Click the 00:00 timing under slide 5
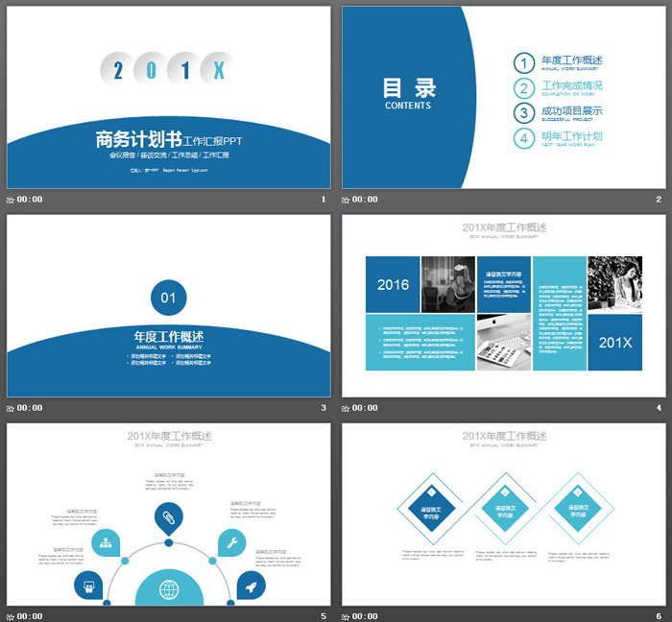The width and height of the screenshot is (672, 622). tap(30, 616)
